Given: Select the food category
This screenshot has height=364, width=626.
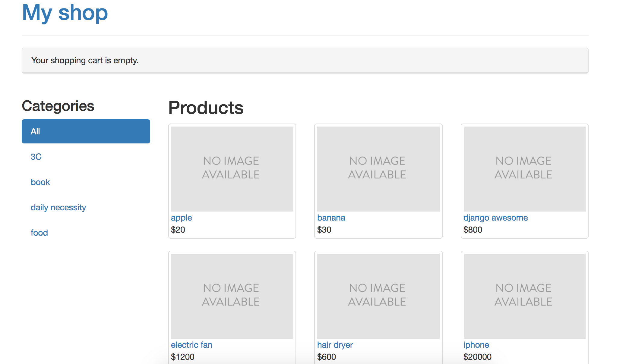Looking at the screenshot, I should click(39, 233).
